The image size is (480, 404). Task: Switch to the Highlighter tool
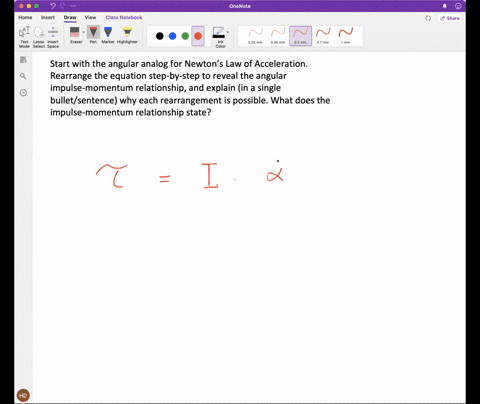point(127,35)
